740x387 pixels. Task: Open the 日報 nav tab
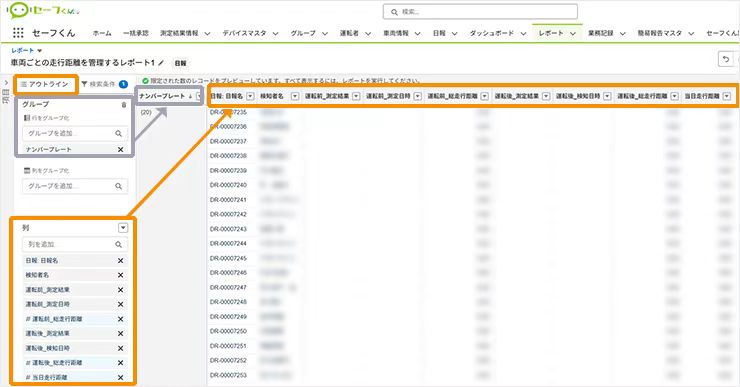pos(439,34)
